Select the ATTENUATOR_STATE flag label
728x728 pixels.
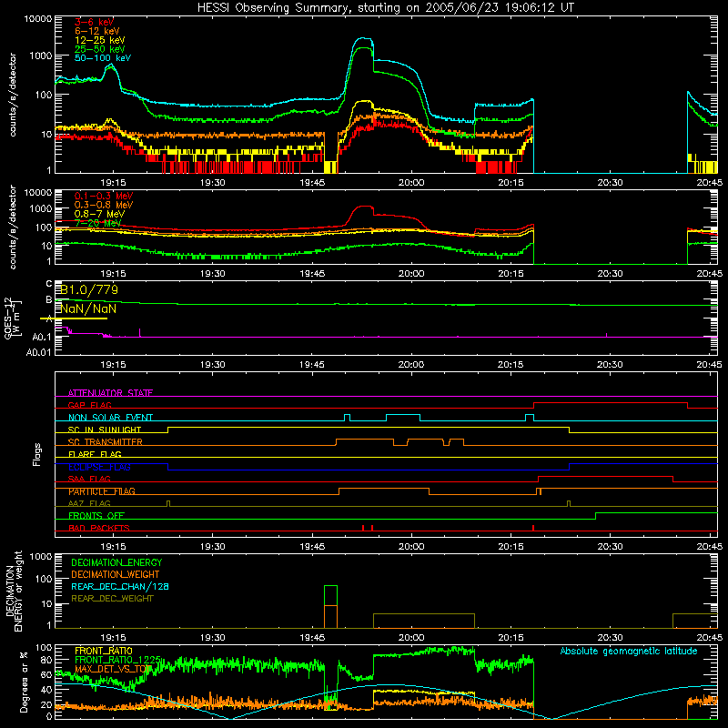tap(110, 393)
